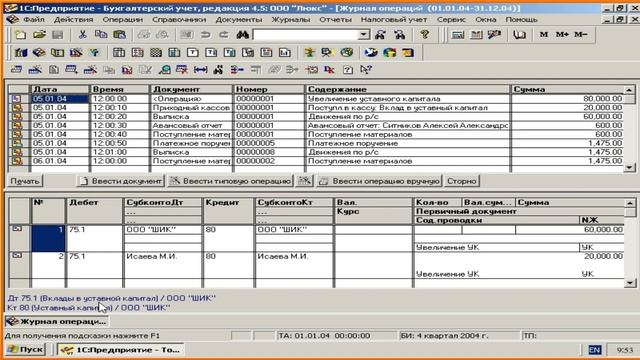Screen dimensions: 640x360
Task: Open the Файл menu
Action: 34,20
